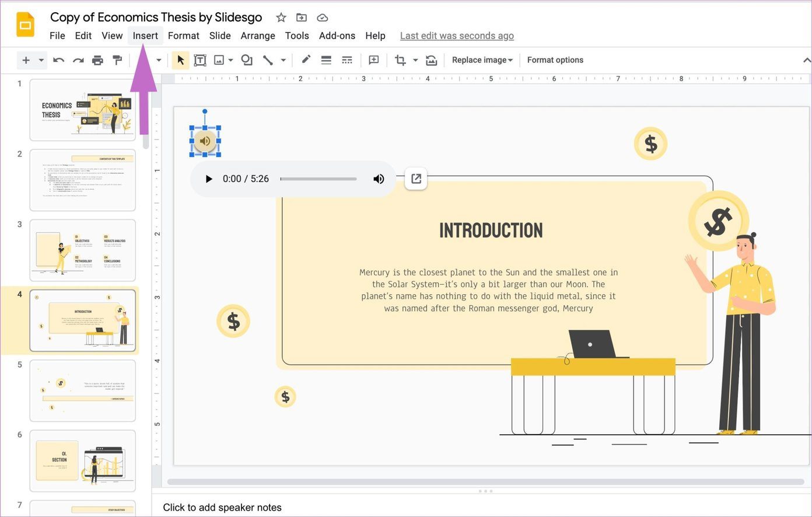Open the Arrange menu
812x517 pixels.
click(x=258, y=36)
